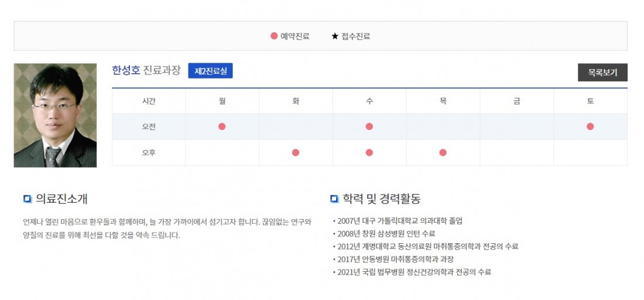Image resolution: width=644 pixels, height=300 pixels.
Task: Click the empty Friday morning cell
Action: (x=517, y=127)
